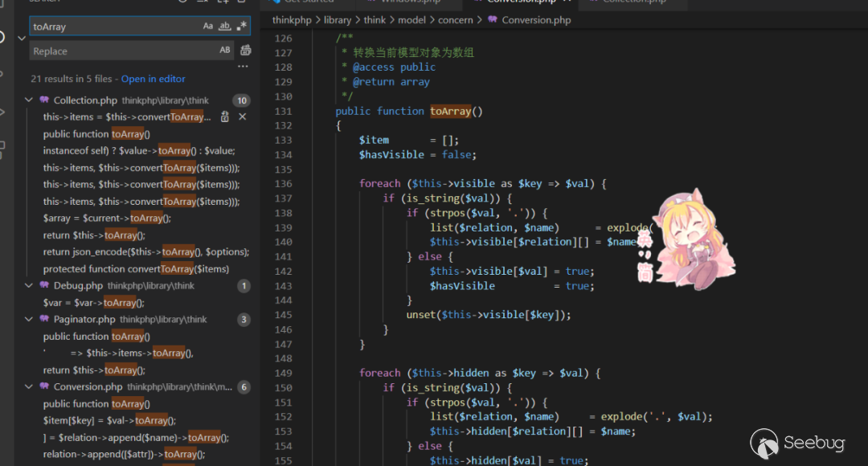The image size is (868, 466).
Task: Collapse the Collection.php results group
Action: click(29, 100)
